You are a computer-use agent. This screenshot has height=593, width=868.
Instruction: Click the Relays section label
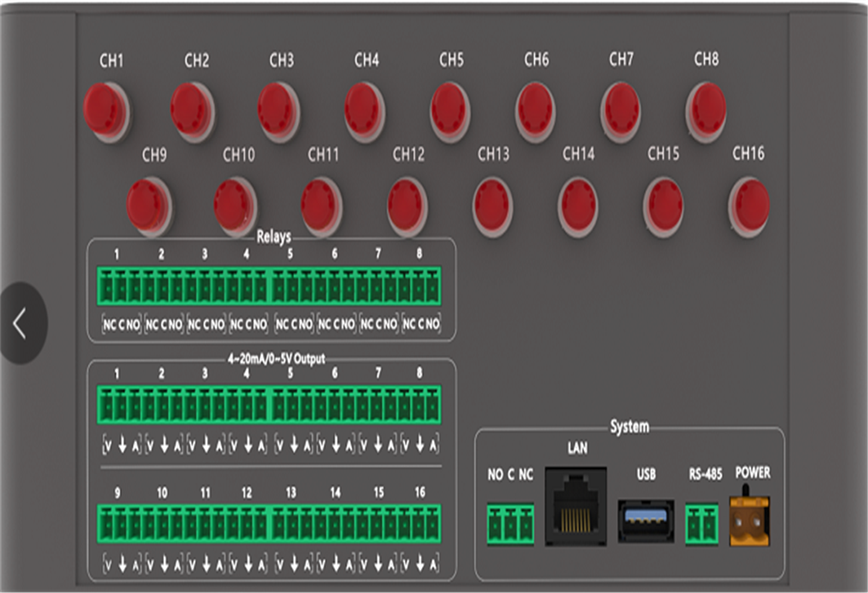point(273,237)
